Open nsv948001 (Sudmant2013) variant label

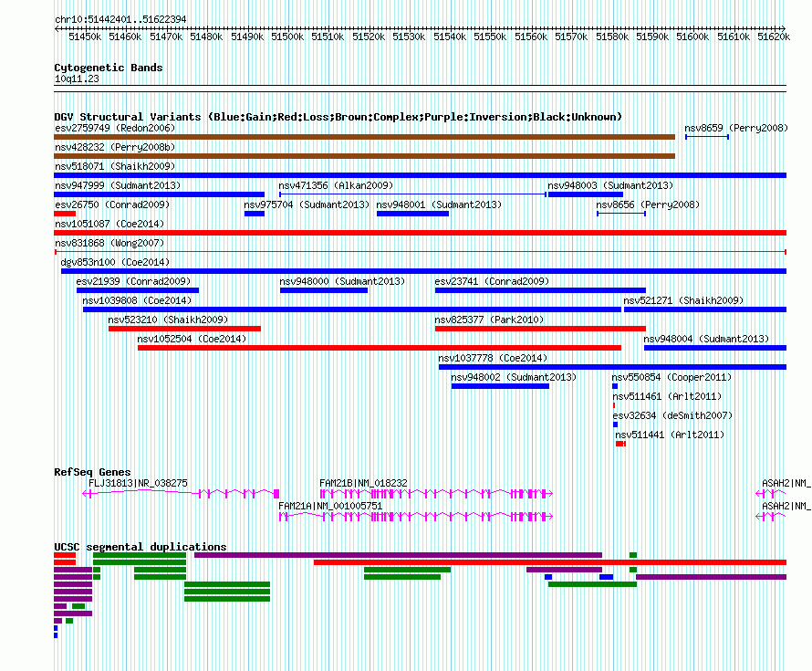[439, 204]
